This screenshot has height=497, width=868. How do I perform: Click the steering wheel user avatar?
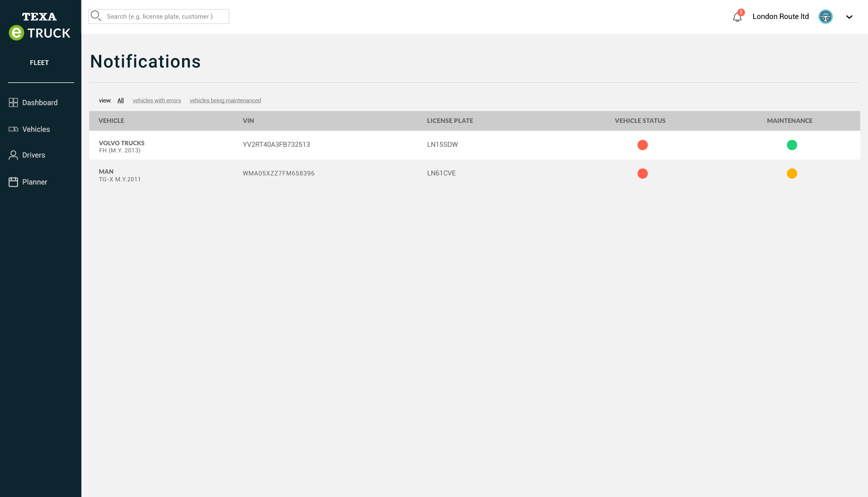pos(826,17)
